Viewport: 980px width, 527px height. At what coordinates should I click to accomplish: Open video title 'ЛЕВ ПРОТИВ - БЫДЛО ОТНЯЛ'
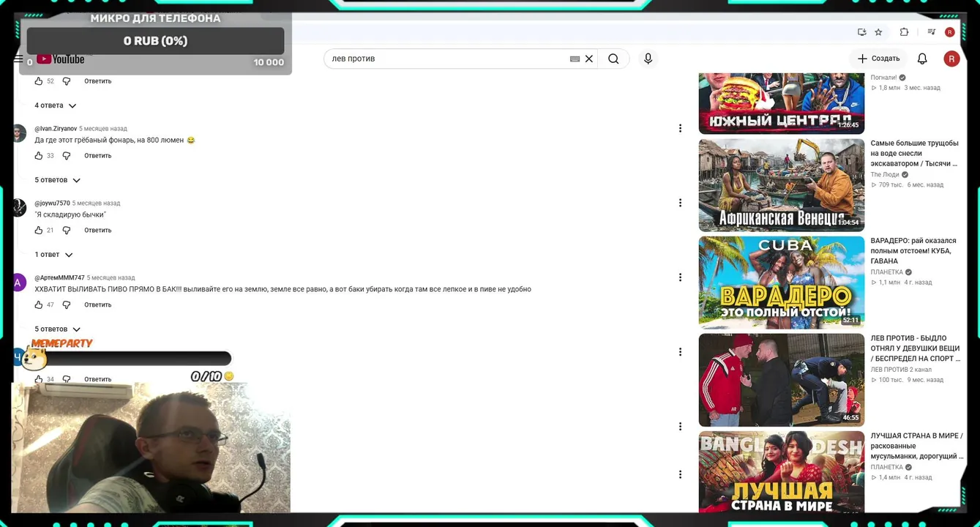pyautogui.click(x=916, y=348)
